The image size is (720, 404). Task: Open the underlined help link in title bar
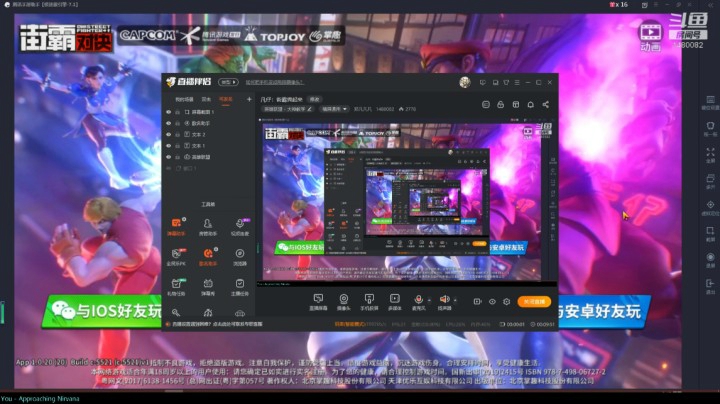274,83
